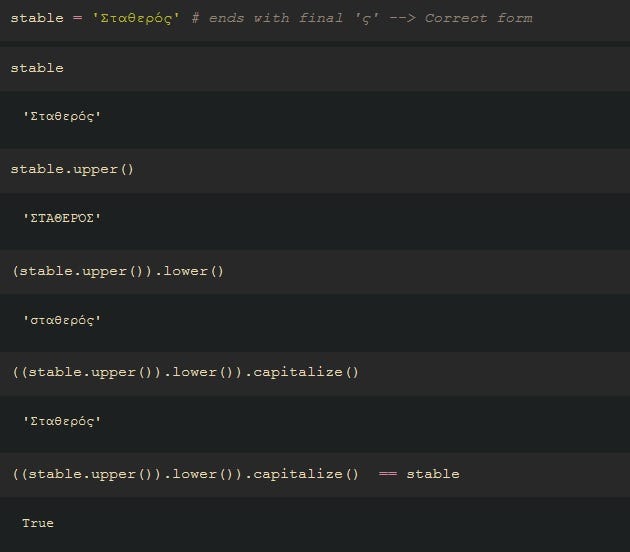Click the first output 'Σταθερός' below the 'stable' cell
The width and height of the screenshot is (630, 552).
click(x=62, y=117)
